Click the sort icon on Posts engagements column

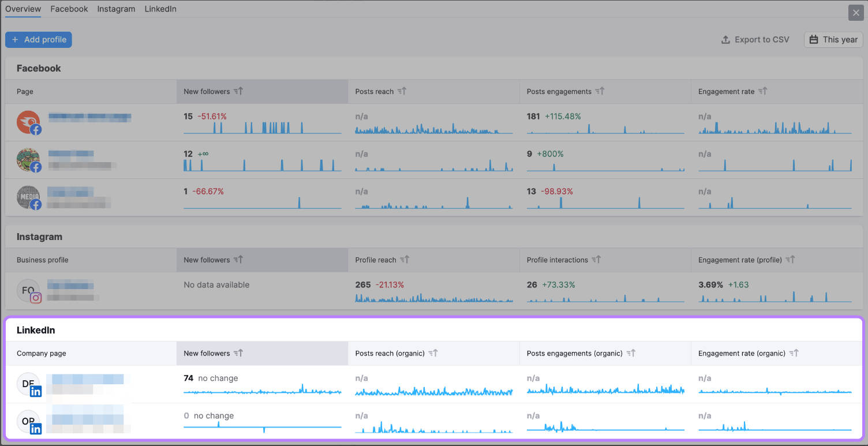[600, 91]
